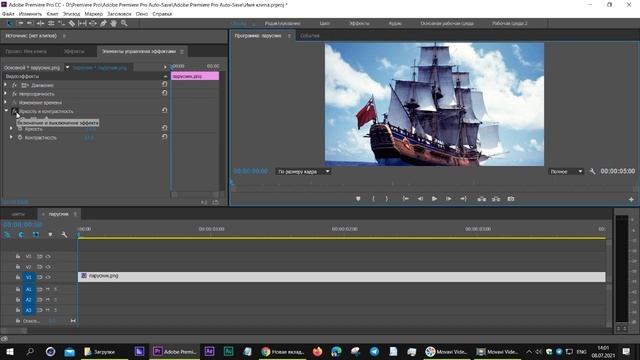640x360 pixels.
Task: Go to Out point in Program monitor
Action: tap(463, 199)
